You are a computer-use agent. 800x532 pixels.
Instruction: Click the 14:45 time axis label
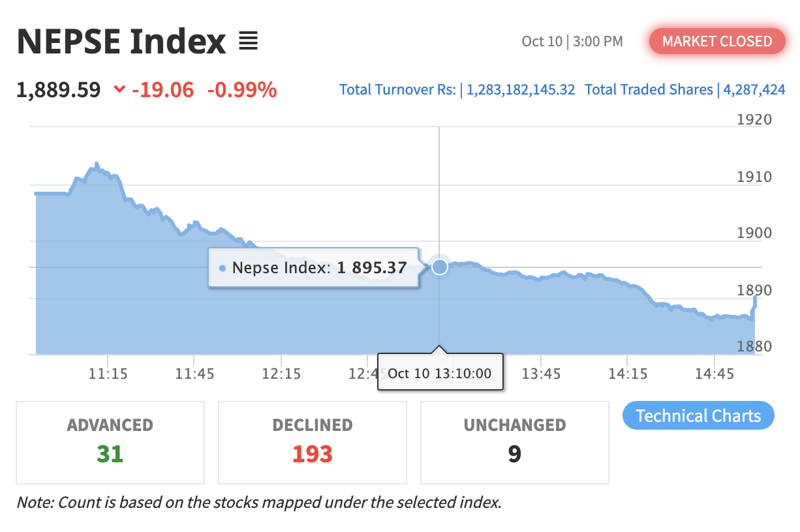[715, 374]
